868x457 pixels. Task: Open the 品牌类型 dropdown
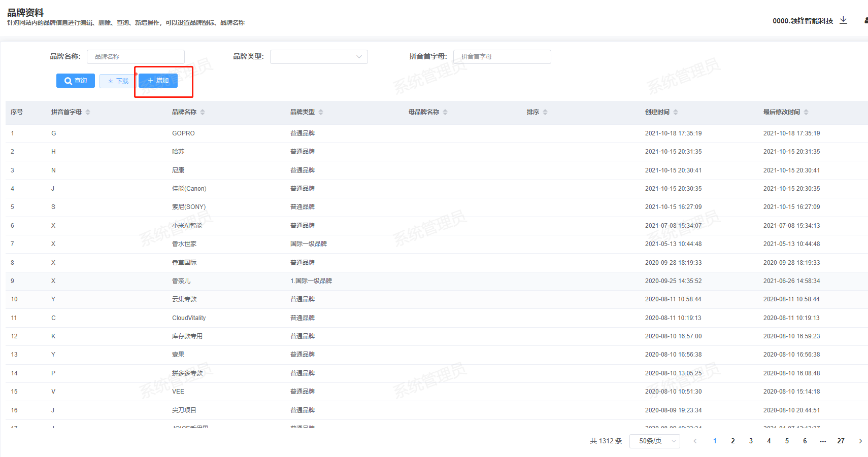[x=319, y=57]
